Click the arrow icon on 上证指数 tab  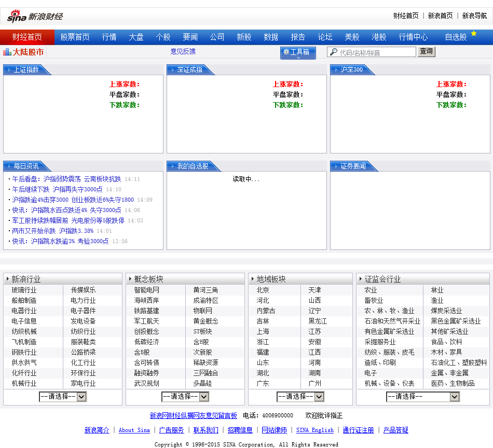point(9,70)
